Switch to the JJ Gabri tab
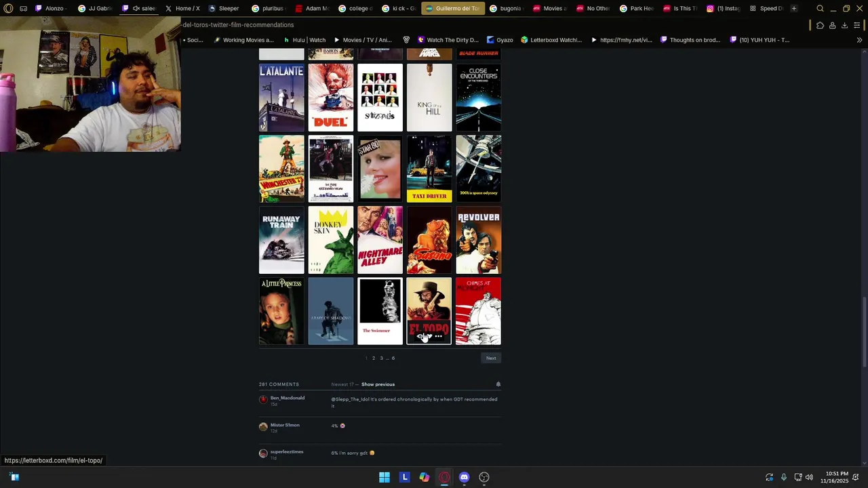The height and width of the screenshot is (488, 868). point(95,8)
